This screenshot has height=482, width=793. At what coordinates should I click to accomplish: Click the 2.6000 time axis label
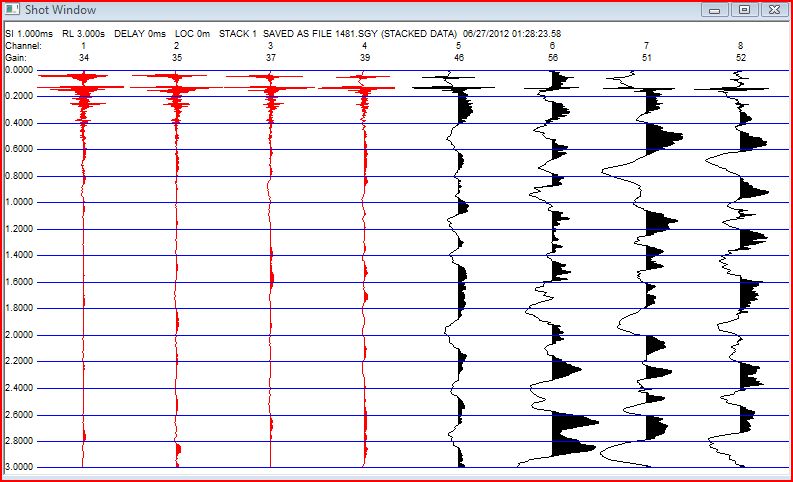19,415
